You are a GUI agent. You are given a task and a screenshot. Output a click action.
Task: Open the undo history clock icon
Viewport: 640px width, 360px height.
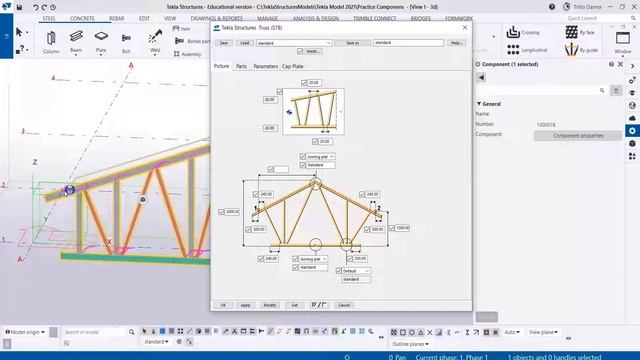point(53,7)
